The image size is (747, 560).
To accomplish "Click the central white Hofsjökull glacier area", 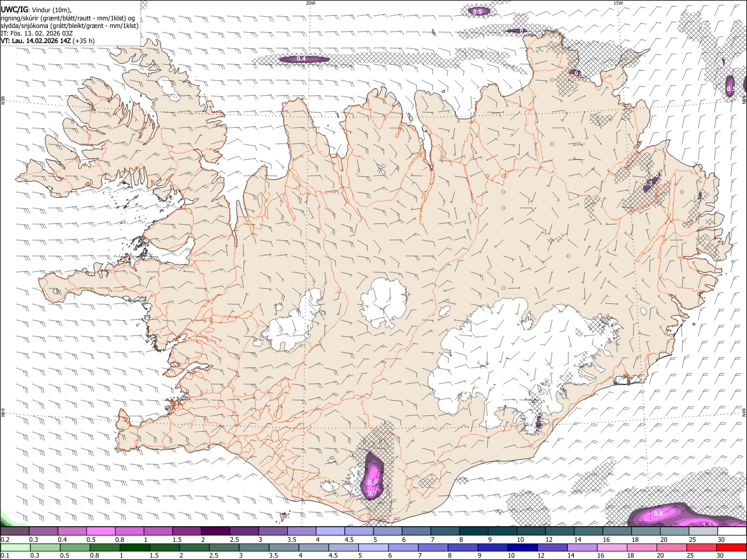I will pos(383,302).
